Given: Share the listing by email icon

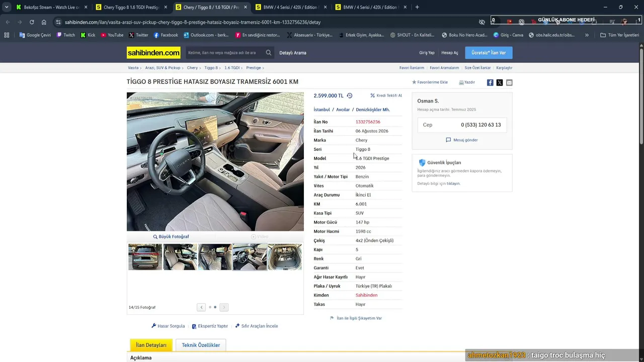Looking at the screenshot, I should 509,82.
